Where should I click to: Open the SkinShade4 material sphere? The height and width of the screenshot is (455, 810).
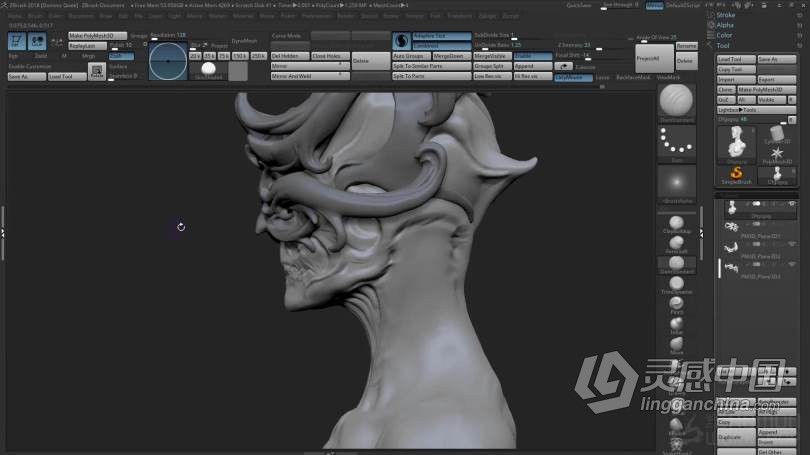[x=208, y=70]
